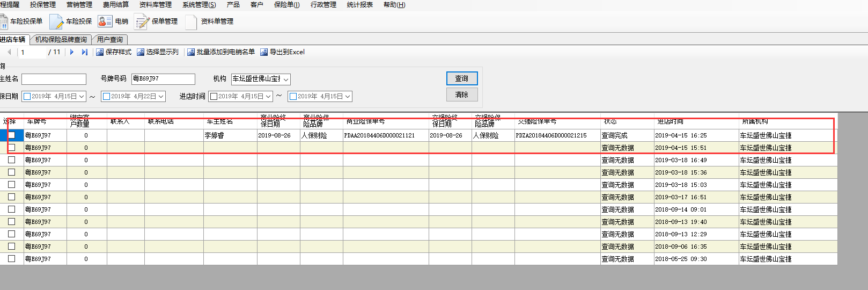Open the 行政管理 menu
This screenshot has height=290, width=868.
click(323, 5)
